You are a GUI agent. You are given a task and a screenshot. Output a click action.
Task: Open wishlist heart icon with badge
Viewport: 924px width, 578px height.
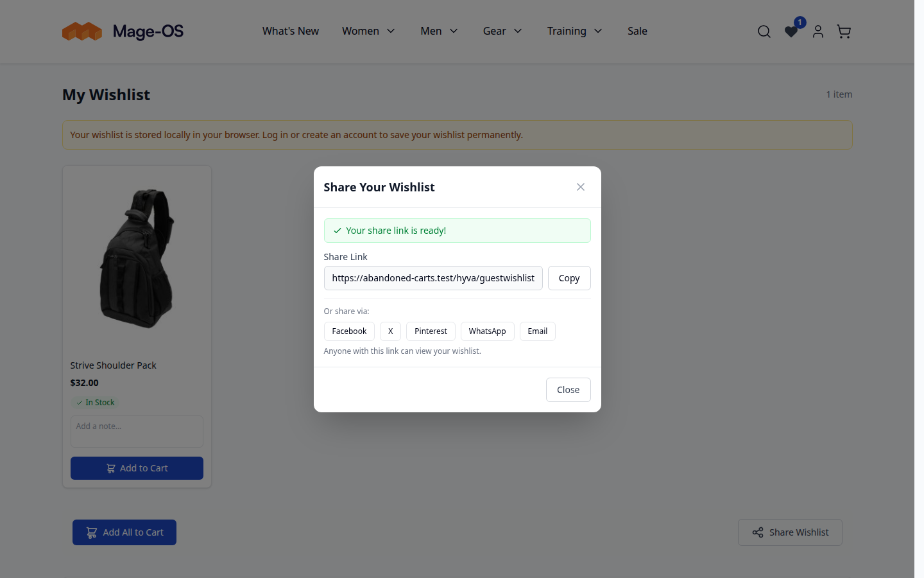(792, 30)
